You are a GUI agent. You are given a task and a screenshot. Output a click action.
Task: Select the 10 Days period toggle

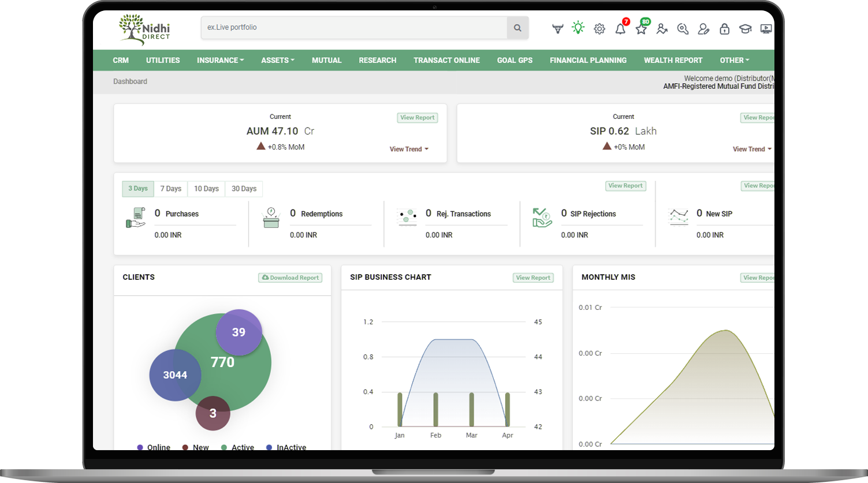point(206,189)
